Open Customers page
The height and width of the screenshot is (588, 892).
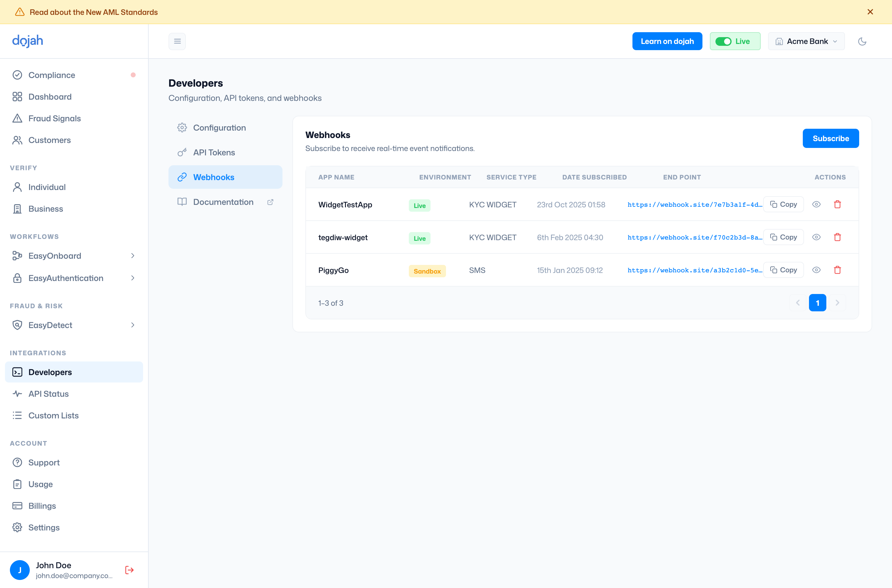pyautogui.click(x=74, y=140)
